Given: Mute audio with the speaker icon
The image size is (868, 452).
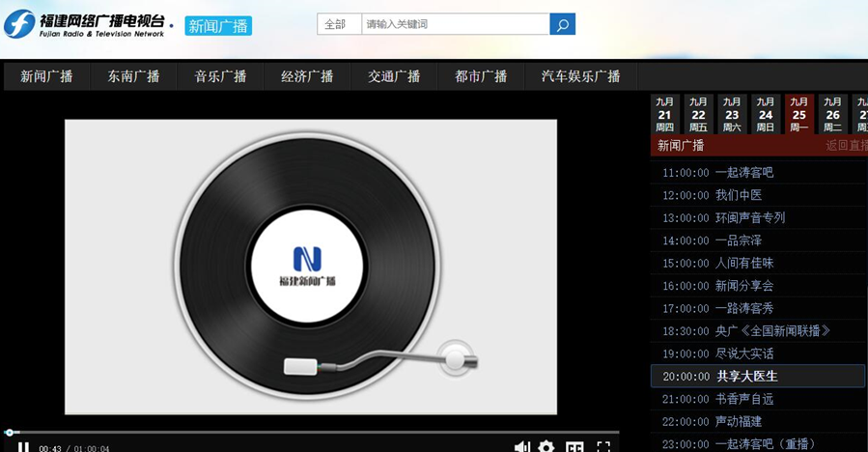Looking at the screenshot, I should click(x=521, y=447).
